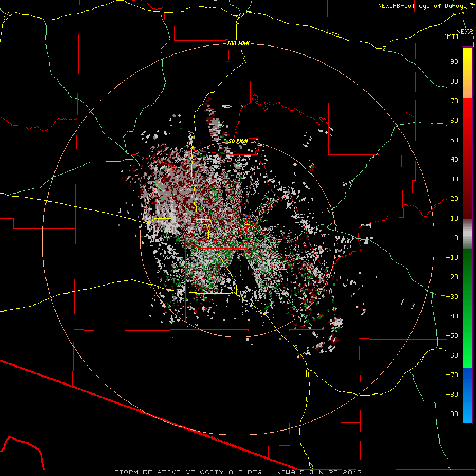Click the -30 value on the velocity scale

(452, 297)
